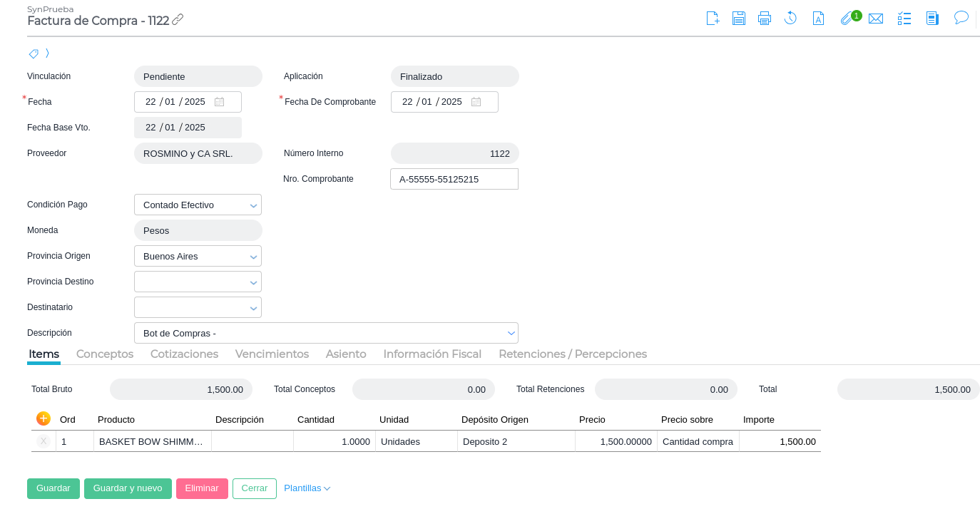Open the history clock icon
The height and width of the screenshot is (509, 980).
(790, 19)
